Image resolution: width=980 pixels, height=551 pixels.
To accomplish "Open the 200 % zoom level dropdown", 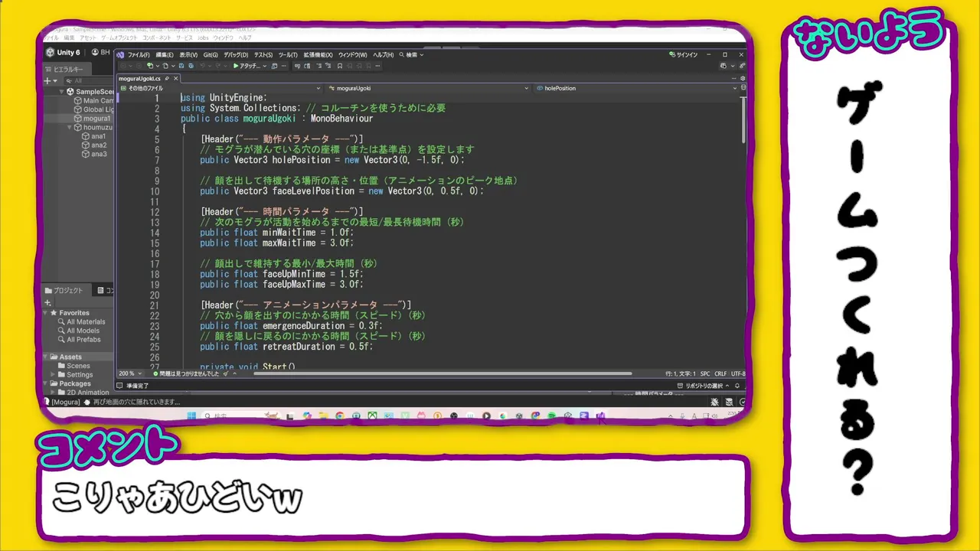I will click(x=129, y=373).
